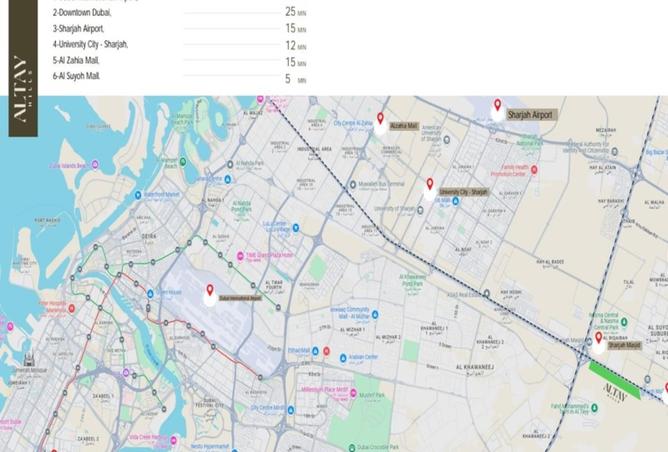The image size is (668, 452).
Task: Click the '4-University City - Sharjah' list entry
Action: click(90, 44)
